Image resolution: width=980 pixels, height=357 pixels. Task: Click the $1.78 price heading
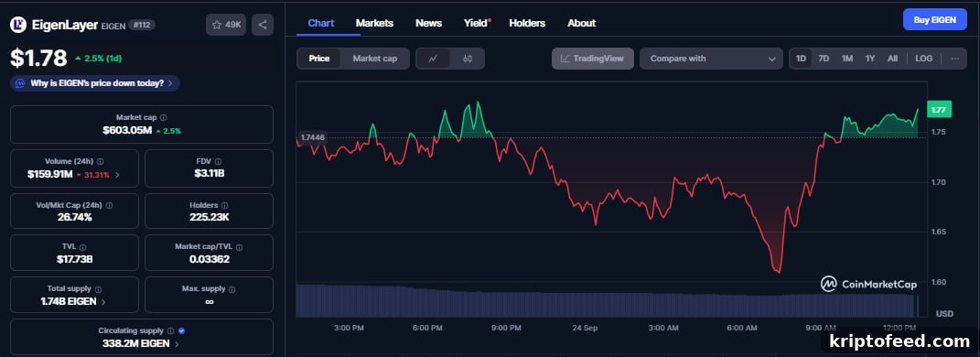tap(38, 59)
